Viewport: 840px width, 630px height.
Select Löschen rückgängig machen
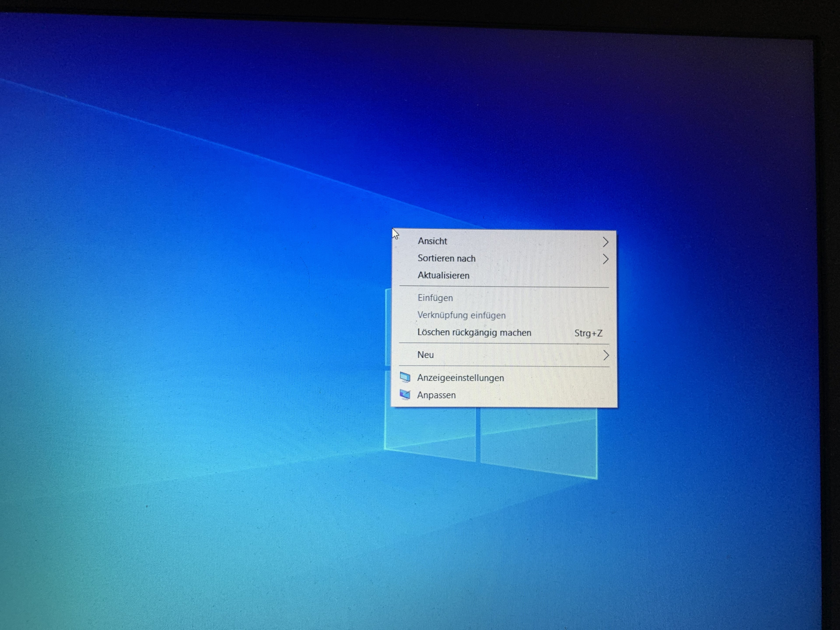(474, 333)
